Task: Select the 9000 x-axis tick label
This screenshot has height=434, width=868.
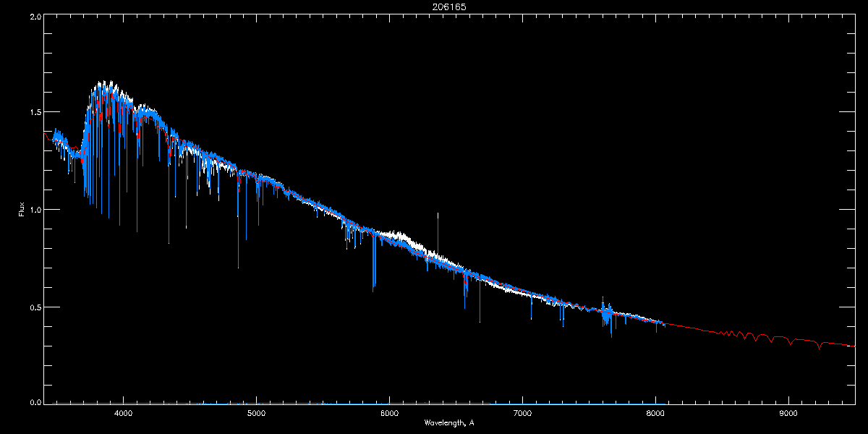Action: pyautogui.click(x=788, y=413)
